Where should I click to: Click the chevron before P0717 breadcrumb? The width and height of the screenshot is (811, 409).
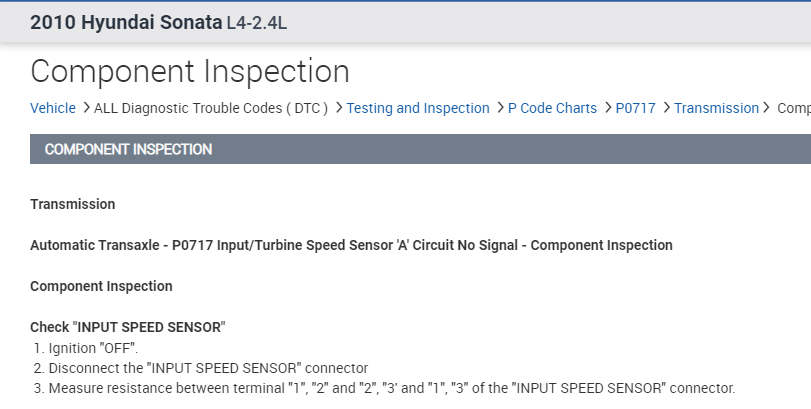point(608,107)
